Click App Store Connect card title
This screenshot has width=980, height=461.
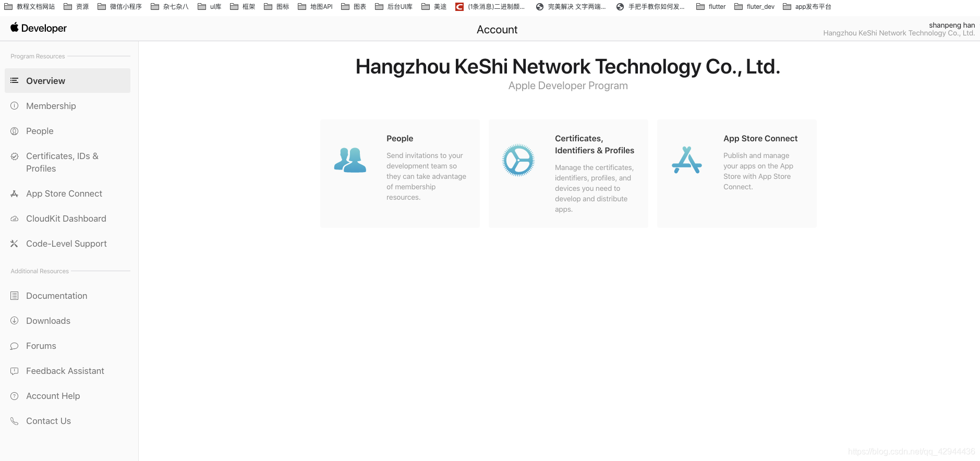pos(760,138)
